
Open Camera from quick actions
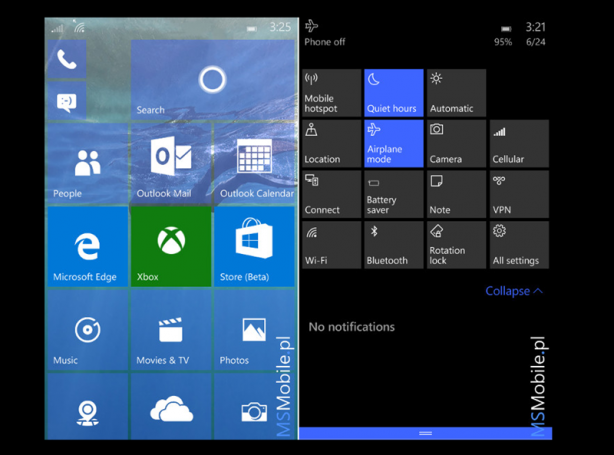pos(456,144)
